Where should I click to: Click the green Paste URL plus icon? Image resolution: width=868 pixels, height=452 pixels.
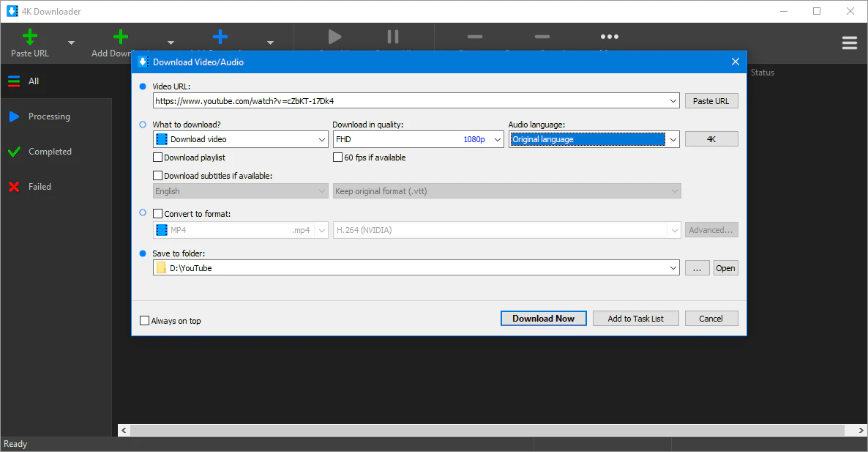(30, 37)
